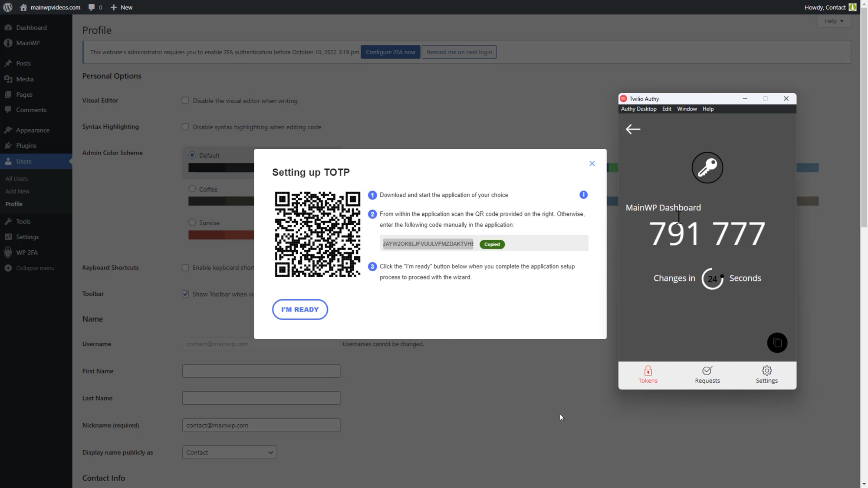The width and height of the screenshot is (868, 488).
Task: Select the Coffee admin color scheme
Action: 192,188
